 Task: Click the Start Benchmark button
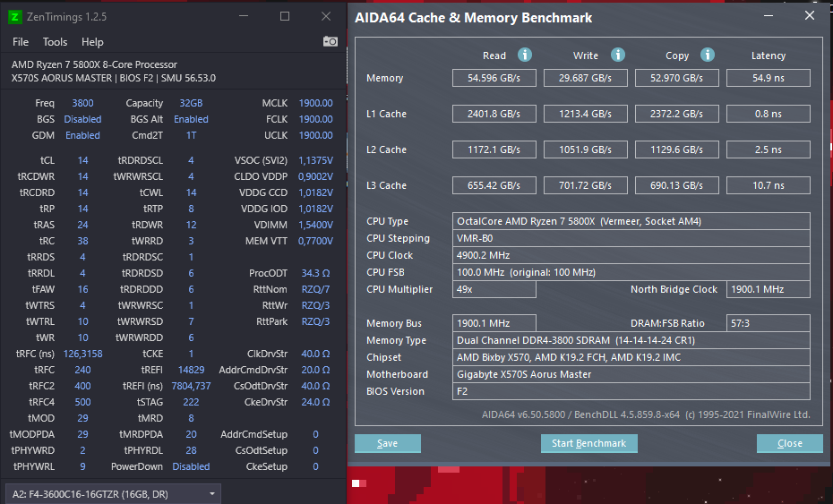pyautogui.click(x=588, y=443)
